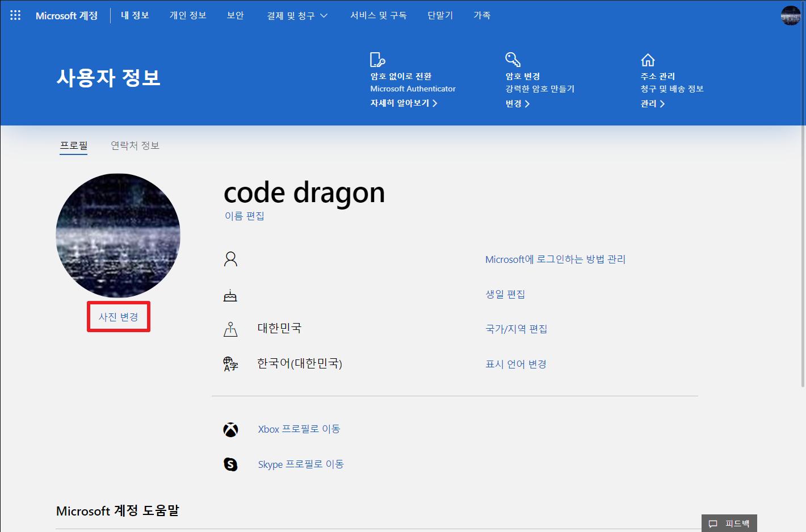Click 변경 link under 암호 변경

pyautogui.click(x=518, y=104)
